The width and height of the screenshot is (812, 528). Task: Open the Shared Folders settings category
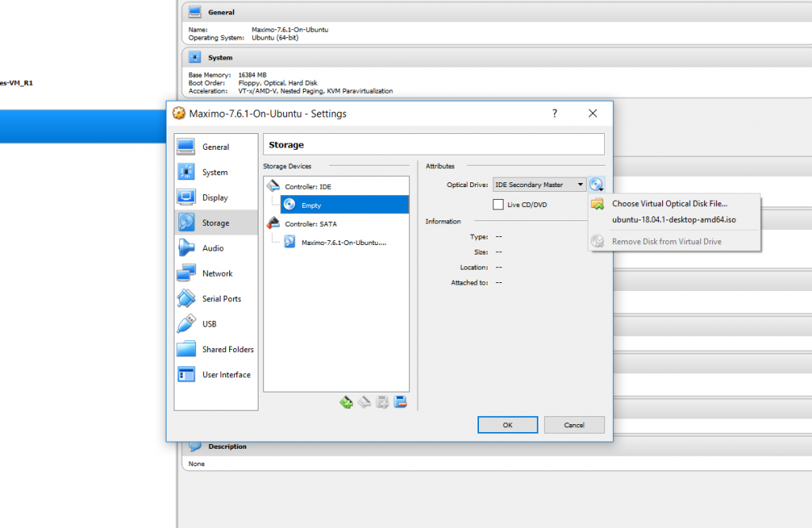coord(216,350)
